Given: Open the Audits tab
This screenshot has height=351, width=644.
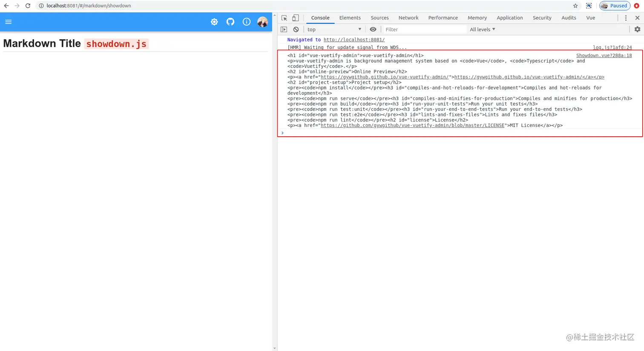Looking at the screenshot, I should click(x=569, y=18).
